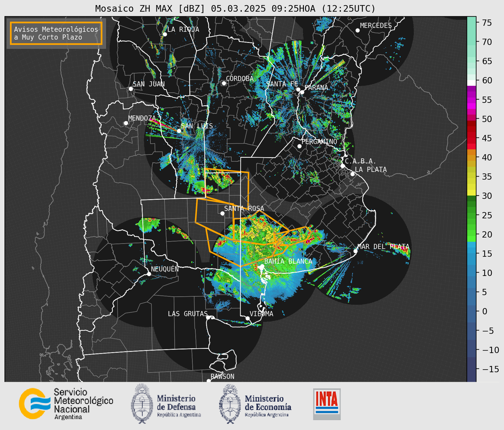Image resolution: width=504 pixels, height=430 pixels.
Task: Click the 30 label on the colorbar
Action: coord(487,196)
